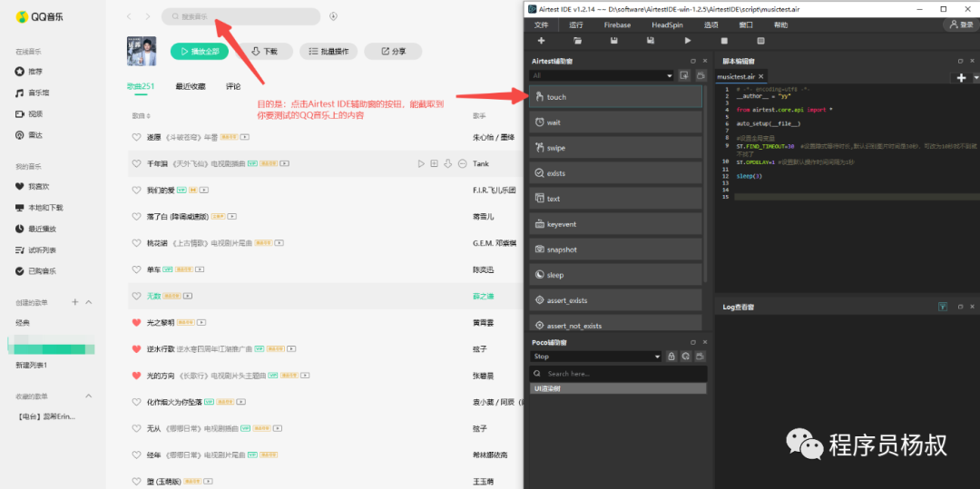Screen dimensions: 980x489
Task: Open editor tab list dropdown arrow
Action: click(975, 78)
